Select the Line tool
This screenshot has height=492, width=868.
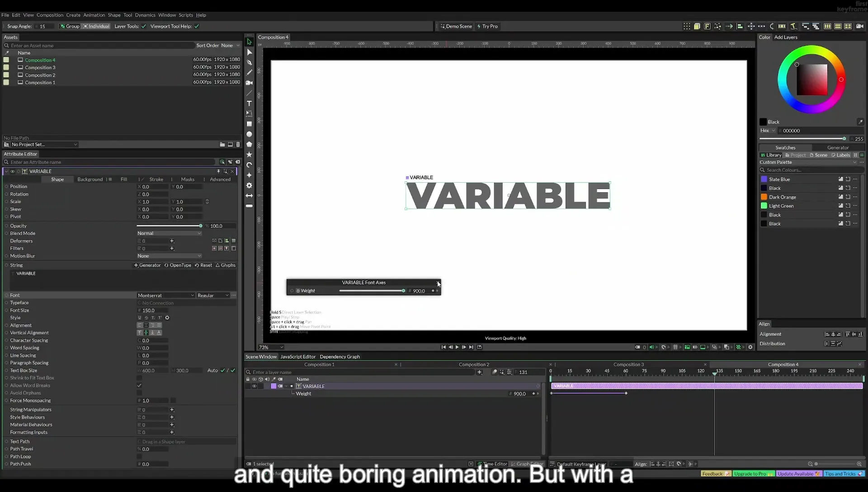249,93
